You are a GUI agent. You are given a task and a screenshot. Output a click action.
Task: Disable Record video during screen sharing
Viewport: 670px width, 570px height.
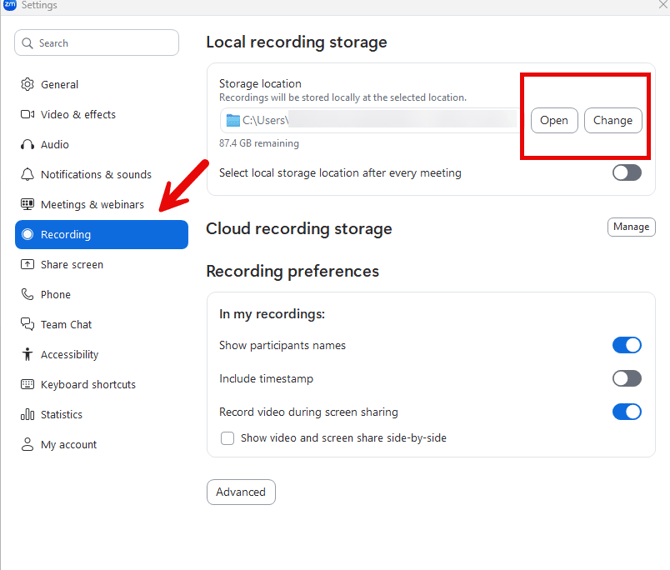[626, 412]
